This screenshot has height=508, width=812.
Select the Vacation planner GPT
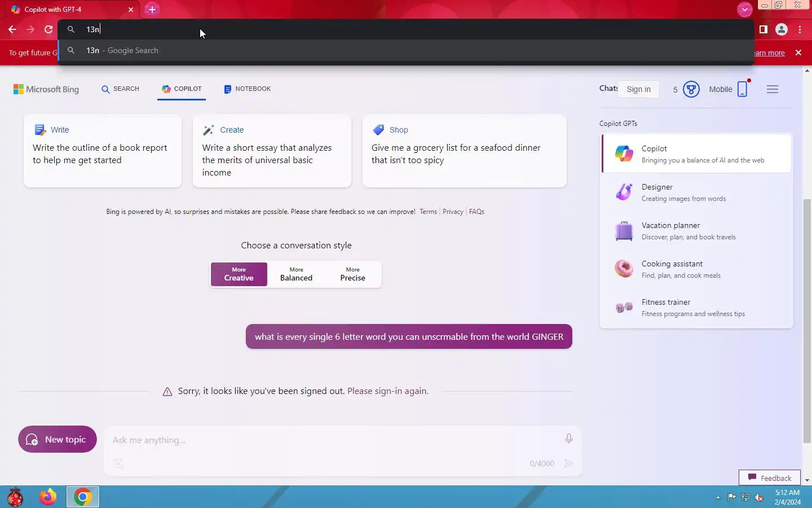tap(696, 230)
